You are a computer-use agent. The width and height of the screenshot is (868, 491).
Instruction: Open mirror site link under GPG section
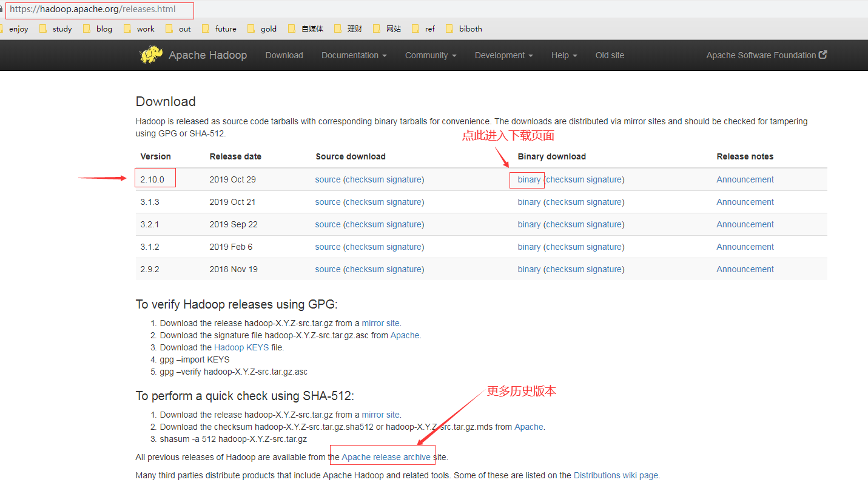coord(380,323)
